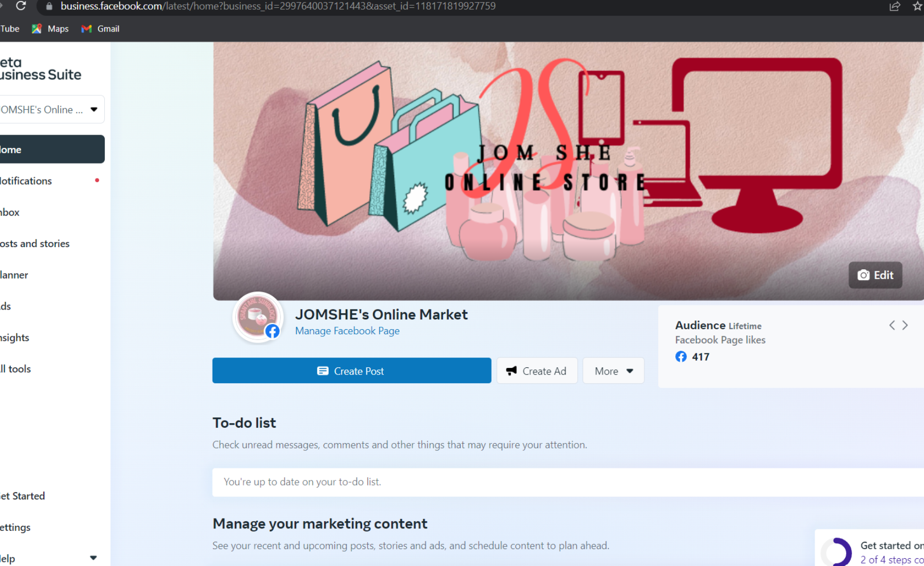The width and height of the screenshot is (924, 566).
Task: Open the 2 of 4 steps link
Action: pos(891,560)
